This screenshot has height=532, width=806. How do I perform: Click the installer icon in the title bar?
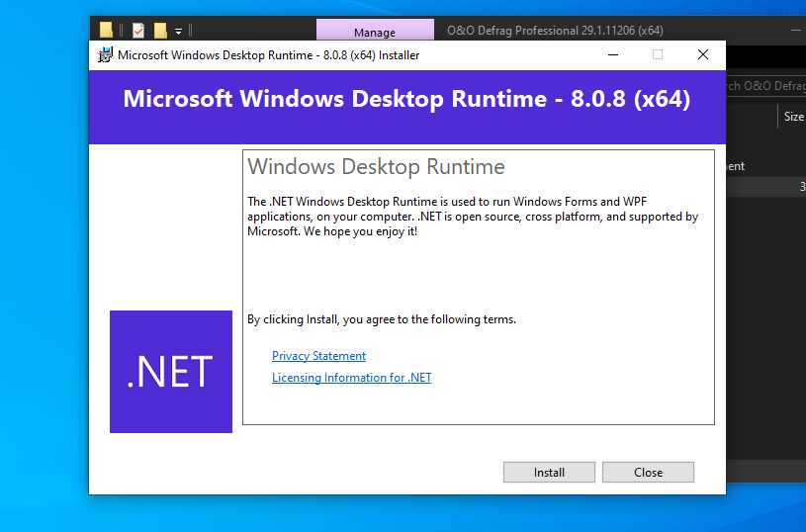105,55
